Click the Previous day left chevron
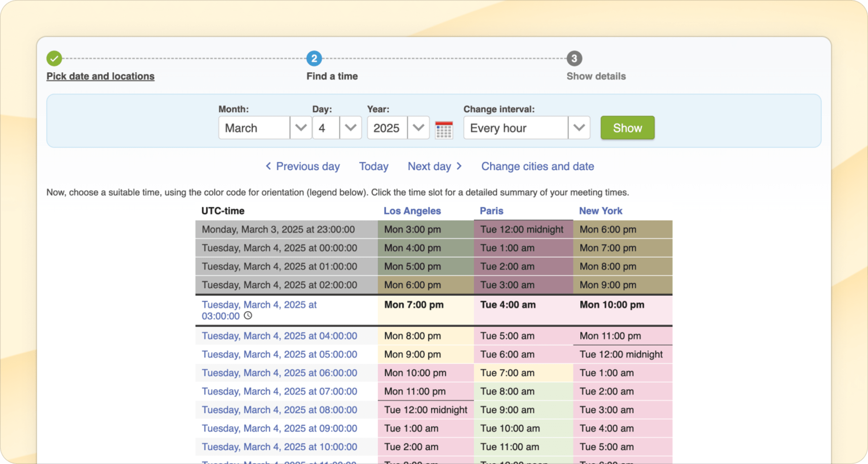This screenshot has height=464, width=868. click(x=268, y=166)
